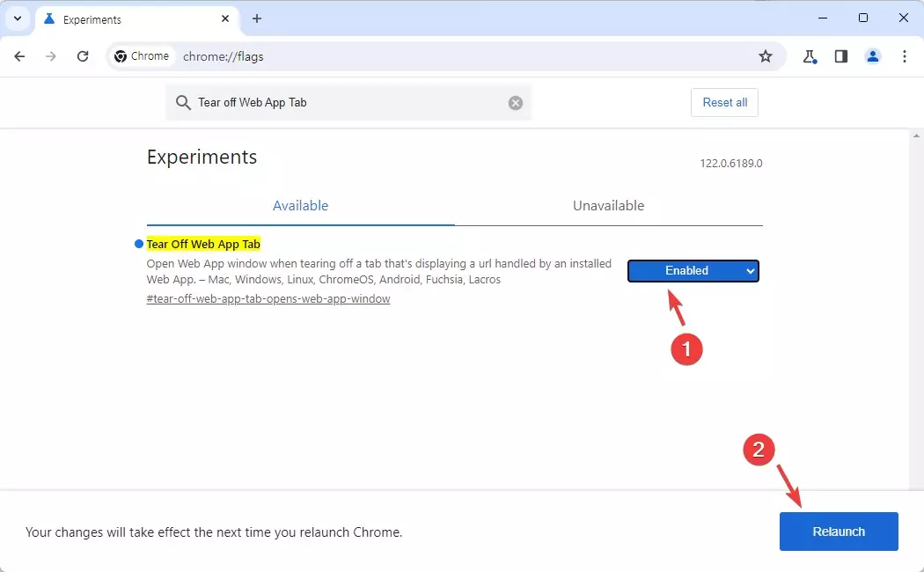
Task: Click the Experiments heading
Action: [202, 158]
